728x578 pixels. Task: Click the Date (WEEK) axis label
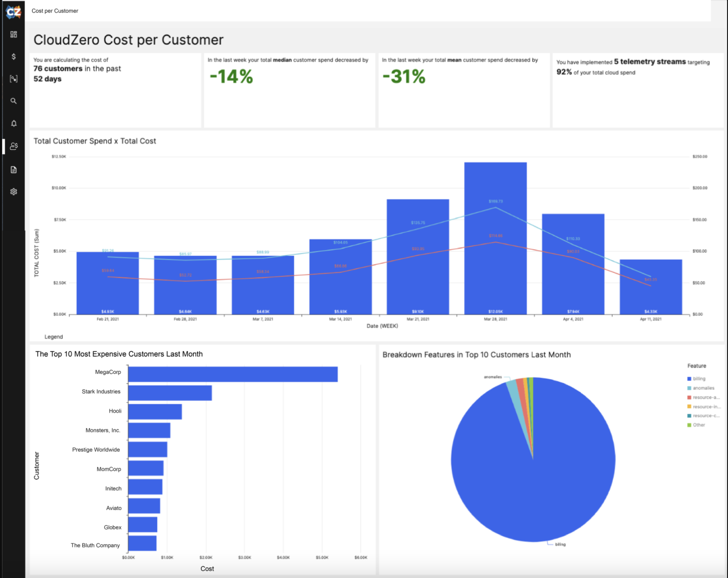pos(382,326)
